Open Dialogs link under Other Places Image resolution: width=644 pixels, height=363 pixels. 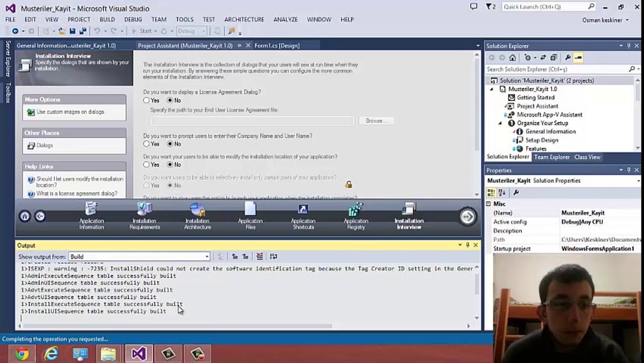tap(44, 145)
